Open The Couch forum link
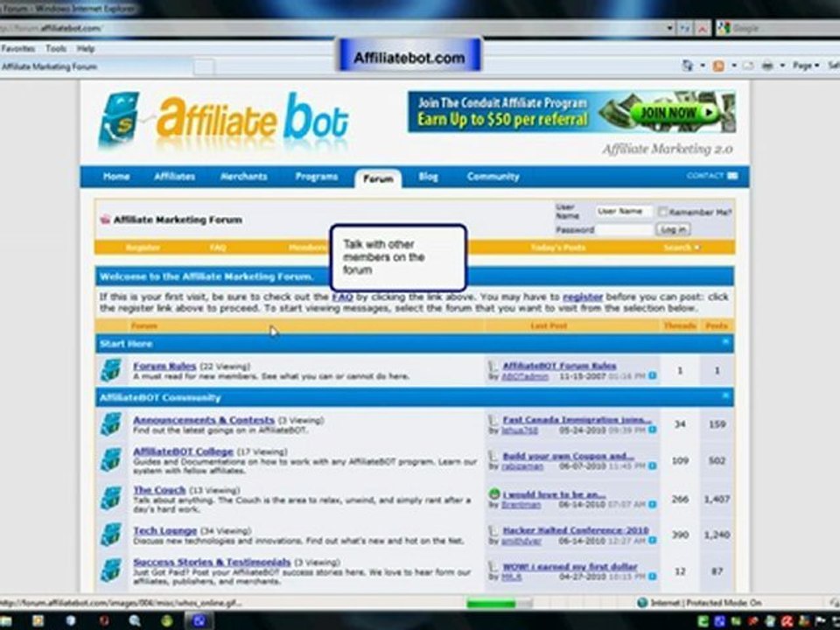Screen dimensions: 840x630 [159, 490]
